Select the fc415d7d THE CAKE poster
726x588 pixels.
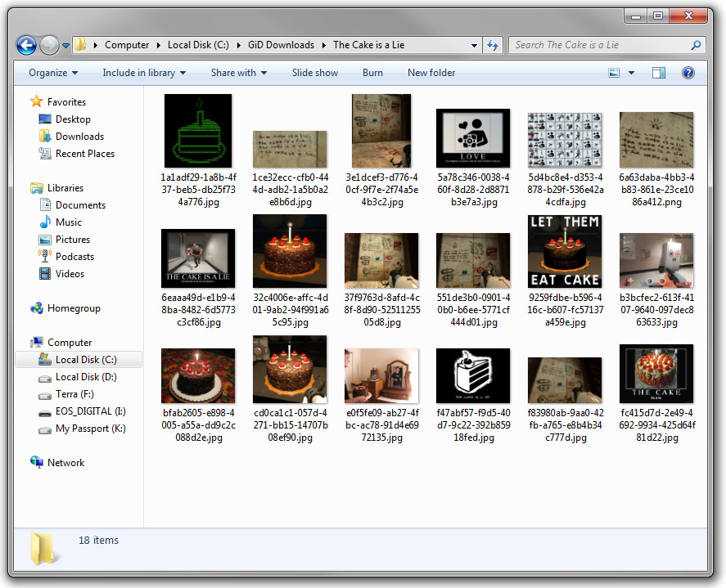(656, 374)
